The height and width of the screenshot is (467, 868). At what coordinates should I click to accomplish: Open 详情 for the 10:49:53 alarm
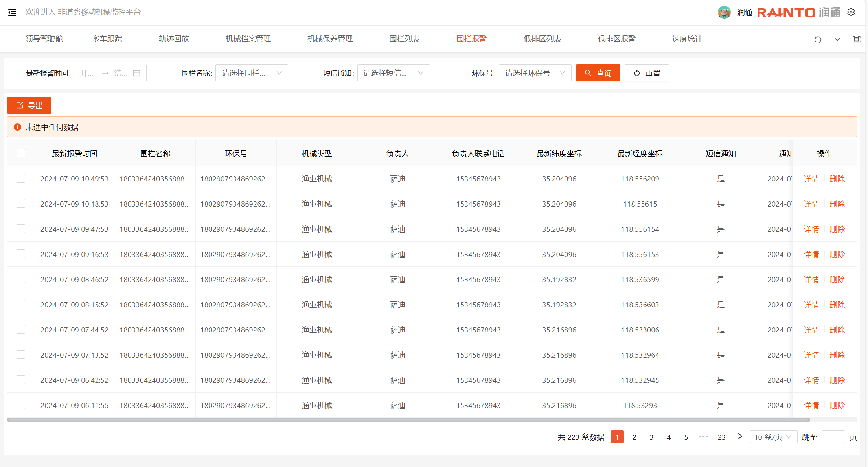click(811, 179)
